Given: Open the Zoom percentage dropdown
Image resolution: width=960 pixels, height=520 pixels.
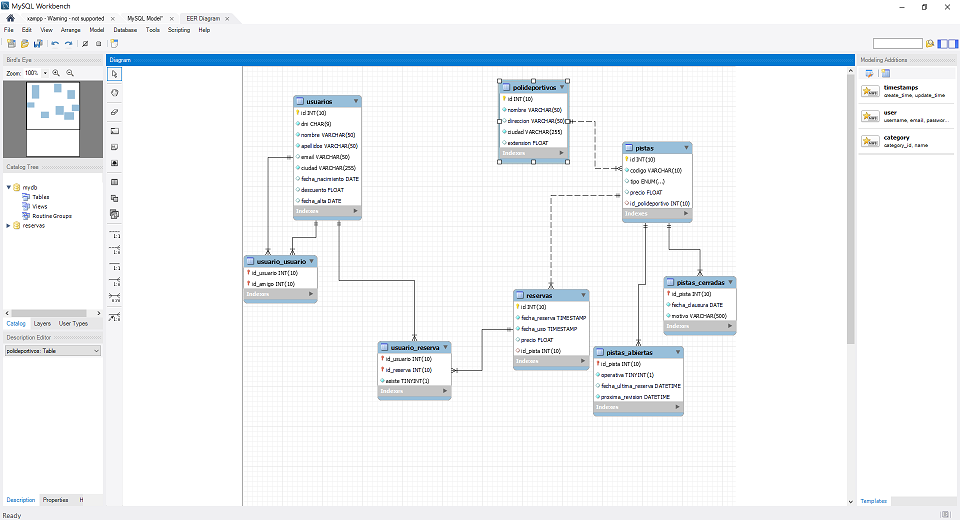Looking at the screenshot, I should tap(44, 74).
